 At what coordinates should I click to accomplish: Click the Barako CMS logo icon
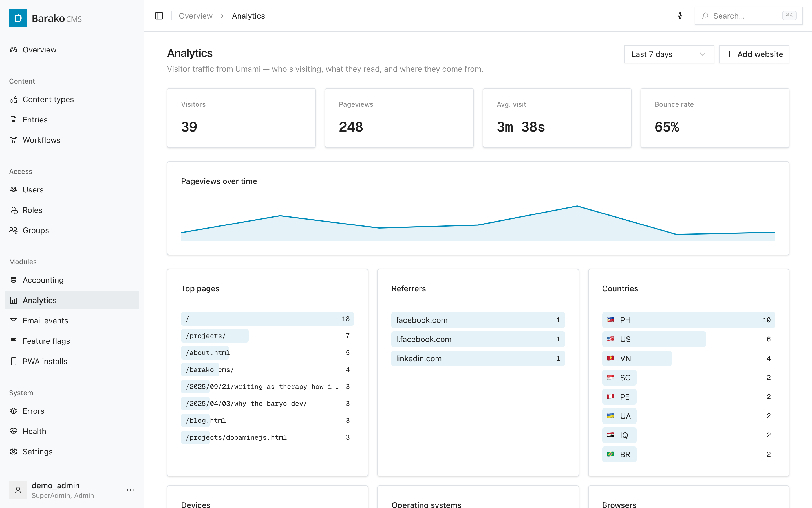[18, 18]
